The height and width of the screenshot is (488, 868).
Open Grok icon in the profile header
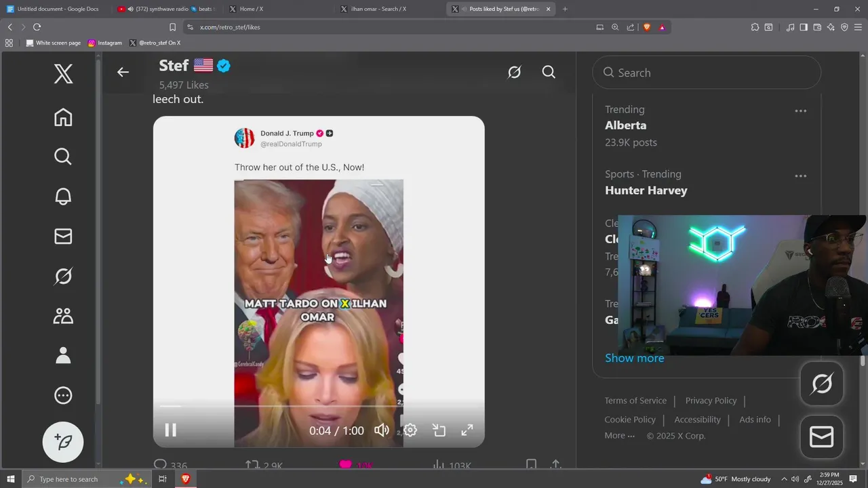pyautogui.click(x=515, y=72)
